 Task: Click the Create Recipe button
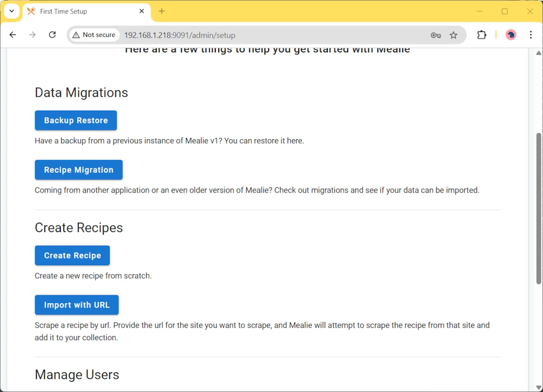coord(73,256)
